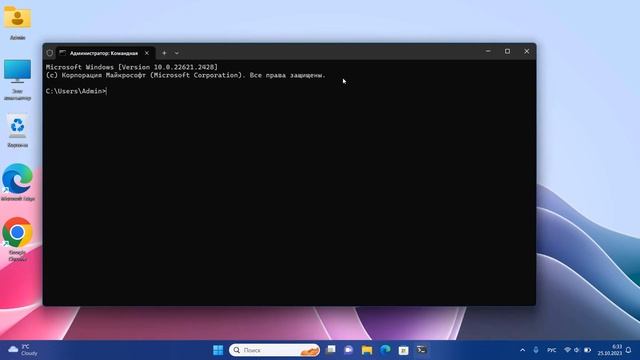Open the Admin user folder on desktop
This screenshot has height=360, width=640.
pyautogui.click(x=17, y=22)
